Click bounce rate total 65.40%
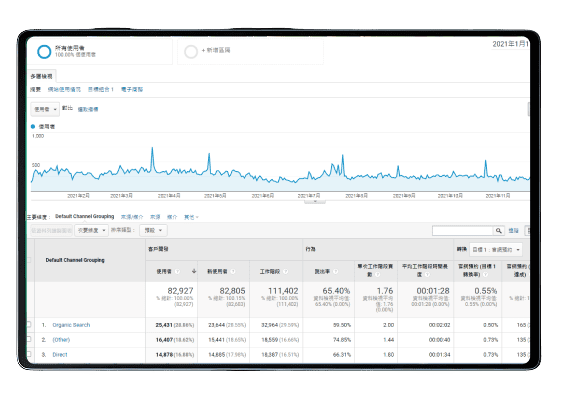 point(336,291)
